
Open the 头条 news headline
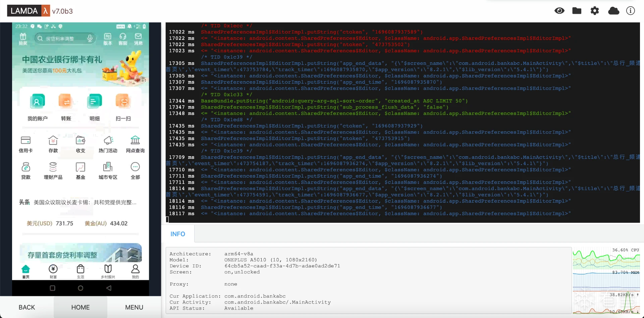coord(78,202)
